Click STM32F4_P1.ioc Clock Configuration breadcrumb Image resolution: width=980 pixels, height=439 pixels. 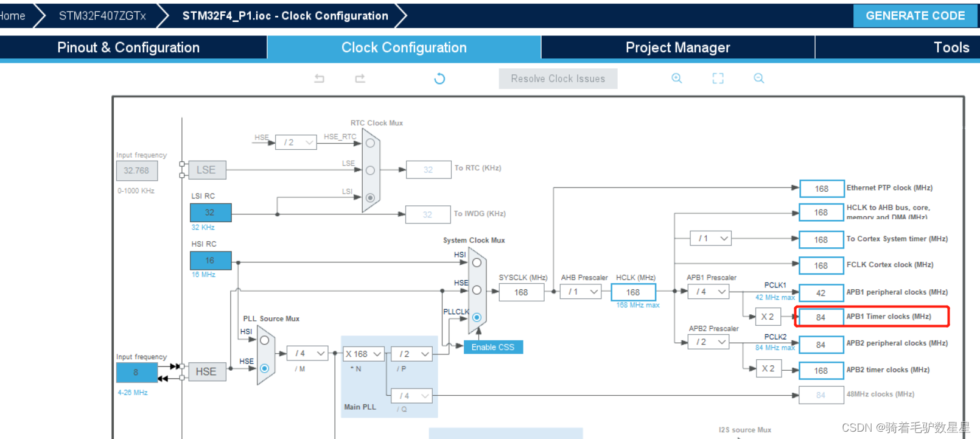285,16
